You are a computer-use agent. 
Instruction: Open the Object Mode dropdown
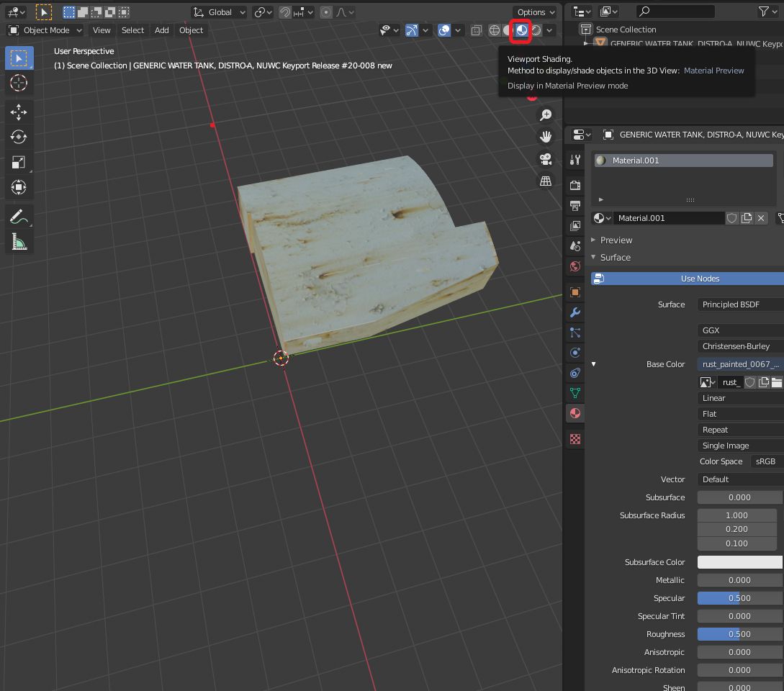[45, 30]
